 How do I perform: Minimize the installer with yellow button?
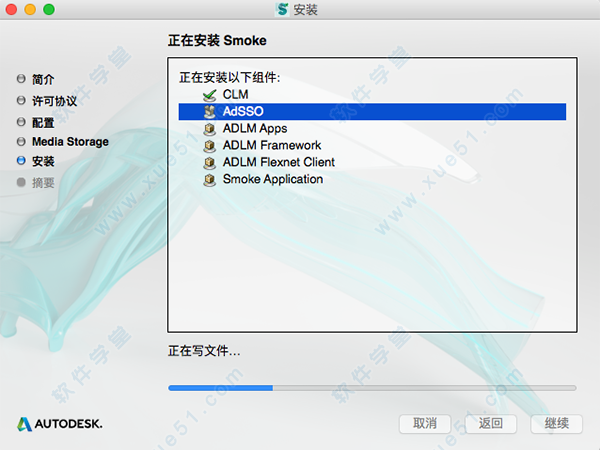pos(30,9)
